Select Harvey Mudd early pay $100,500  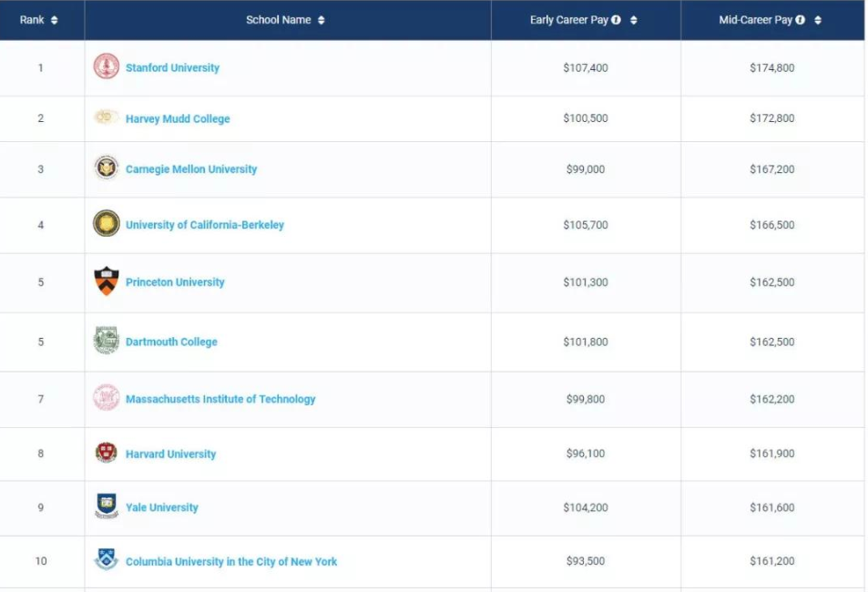[x=585, y=118]
